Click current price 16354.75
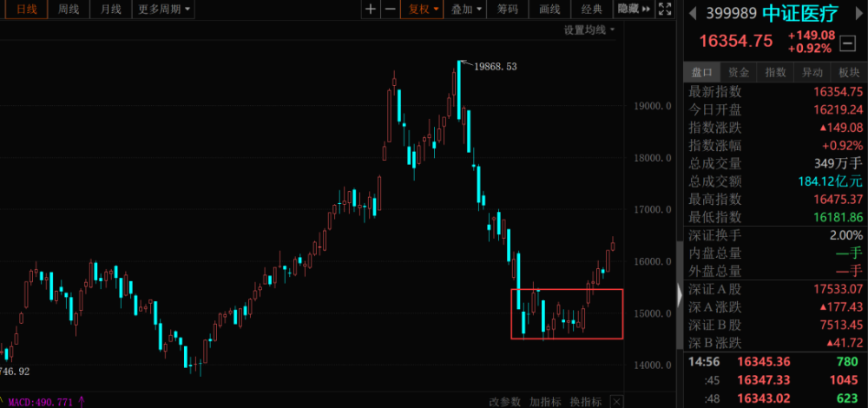 736,42
